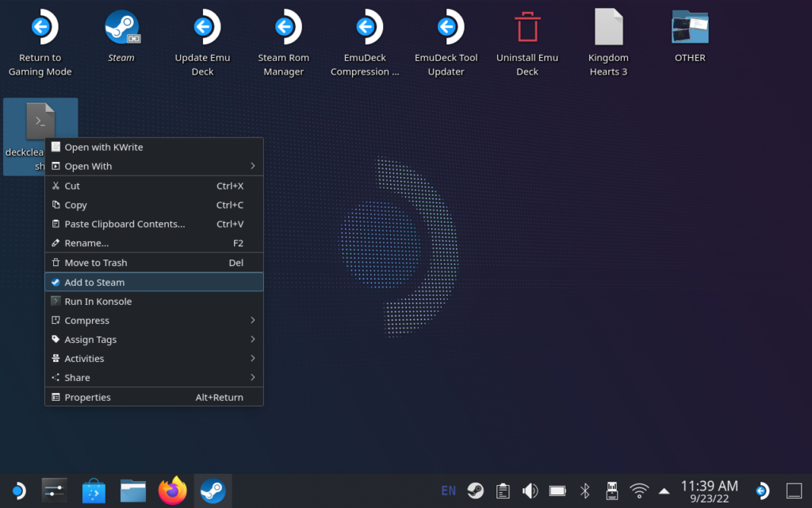Screen dimensions: 812x508
Task: Select Add to Steam menu entry
Action: point(154,283)
